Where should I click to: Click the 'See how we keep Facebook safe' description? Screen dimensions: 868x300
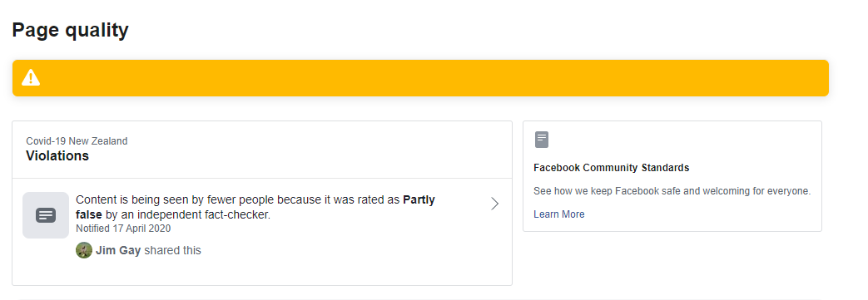672,191
